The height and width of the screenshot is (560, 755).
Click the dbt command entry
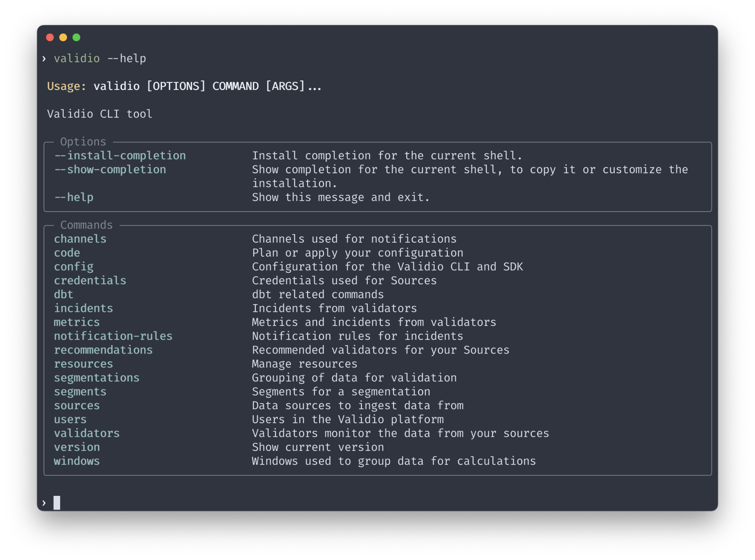click(63, 295)
